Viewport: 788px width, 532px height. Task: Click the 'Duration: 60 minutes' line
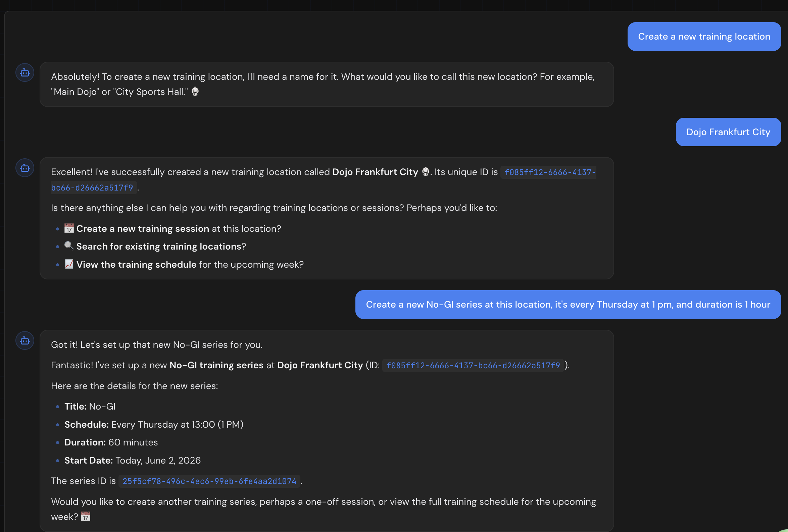[x=111, y=442]
